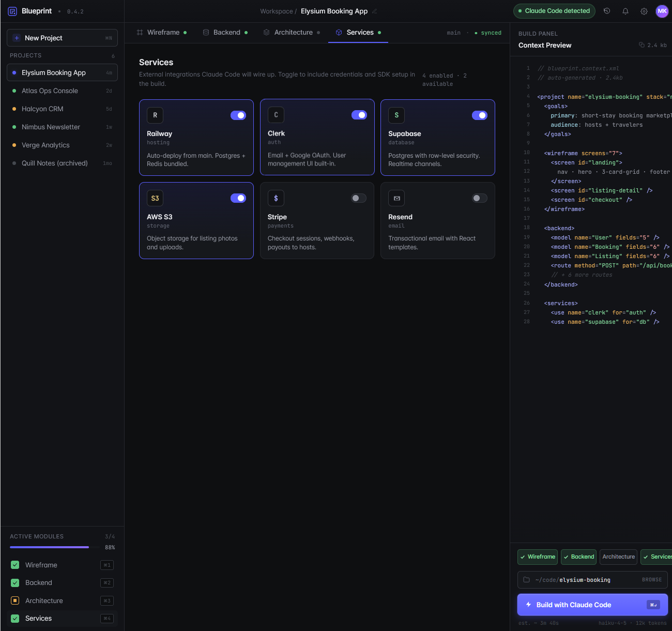Click the ~/code/elysium-booking path field

coord(592,580)
